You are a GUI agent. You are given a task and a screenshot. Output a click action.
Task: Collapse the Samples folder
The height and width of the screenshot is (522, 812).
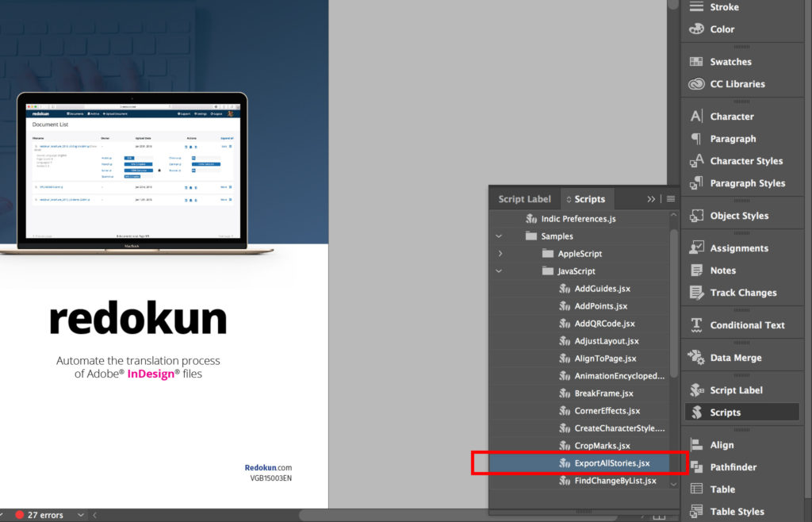point(499,236)
